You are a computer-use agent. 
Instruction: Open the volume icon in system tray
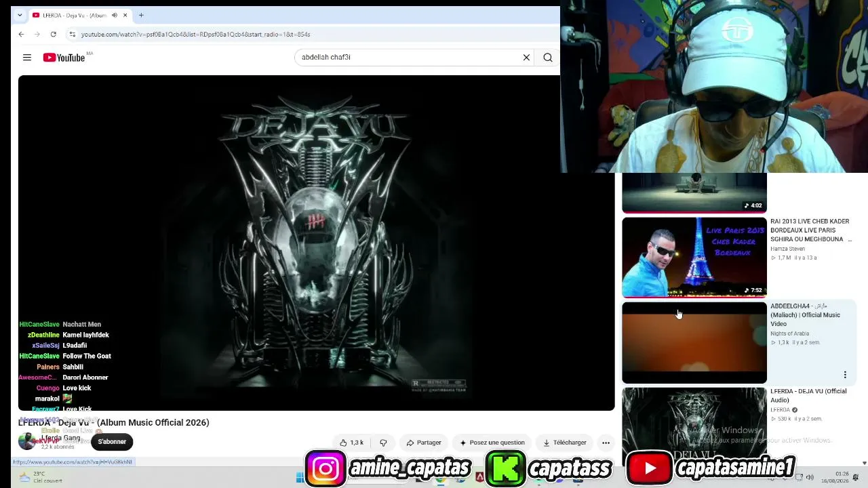click(x=810, y=477)
